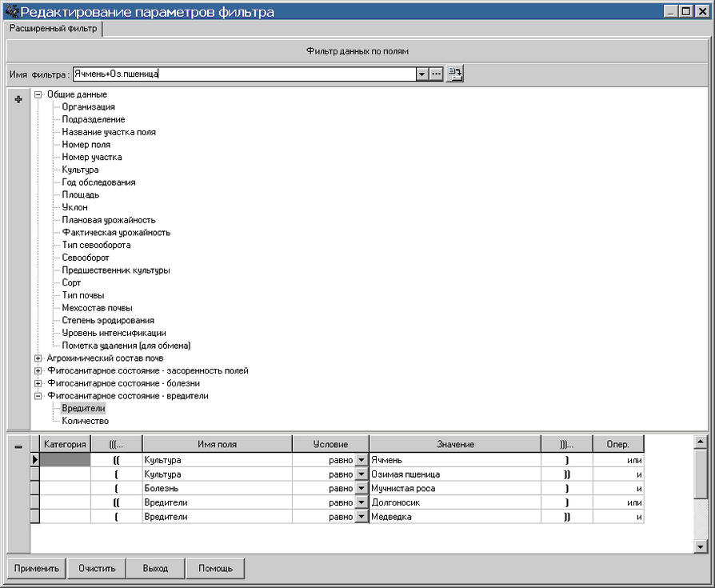Click the save filter icon beside name field
This screenshot has height=588, width=715.
pyautogui.click(x=455, y=74)
